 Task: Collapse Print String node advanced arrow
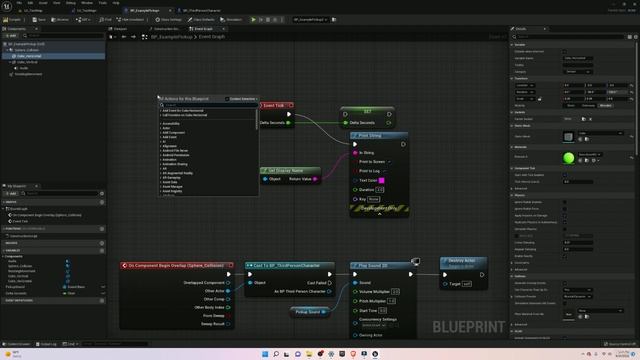tap(380, 213)
